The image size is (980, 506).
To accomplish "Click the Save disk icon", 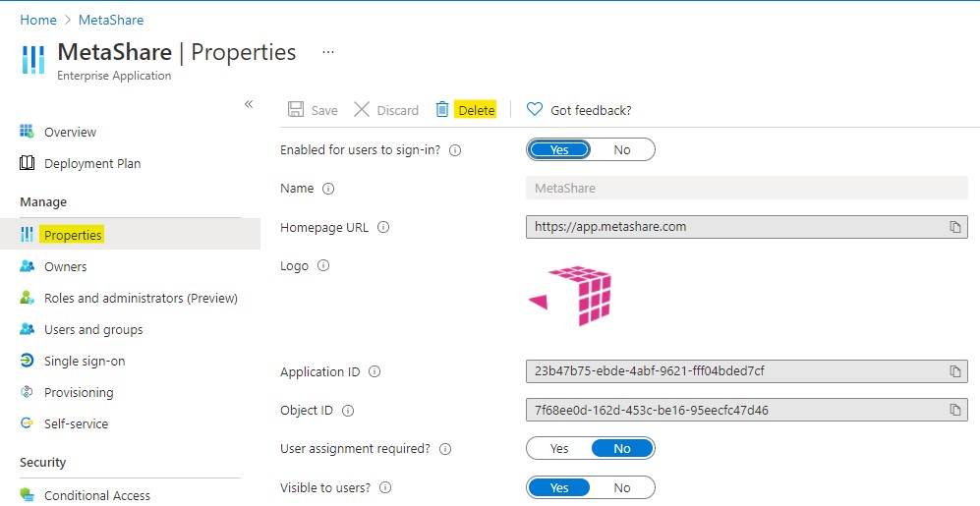I will coord(296,109).
